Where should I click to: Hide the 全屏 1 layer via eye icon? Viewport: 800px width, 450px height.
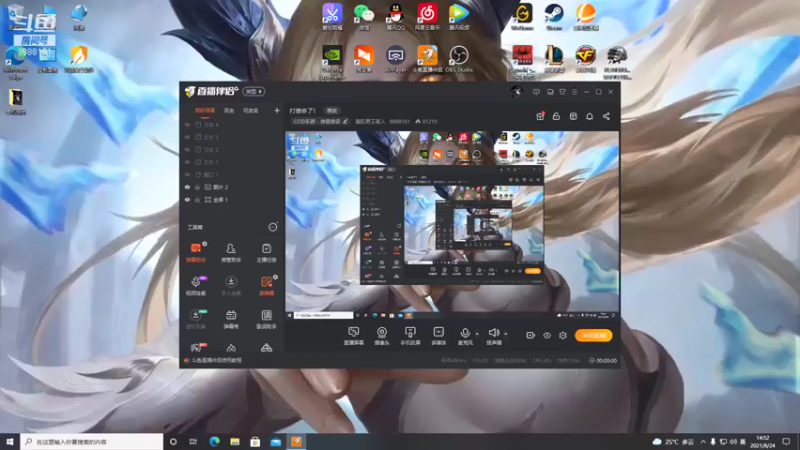click(x=187, y=199)
